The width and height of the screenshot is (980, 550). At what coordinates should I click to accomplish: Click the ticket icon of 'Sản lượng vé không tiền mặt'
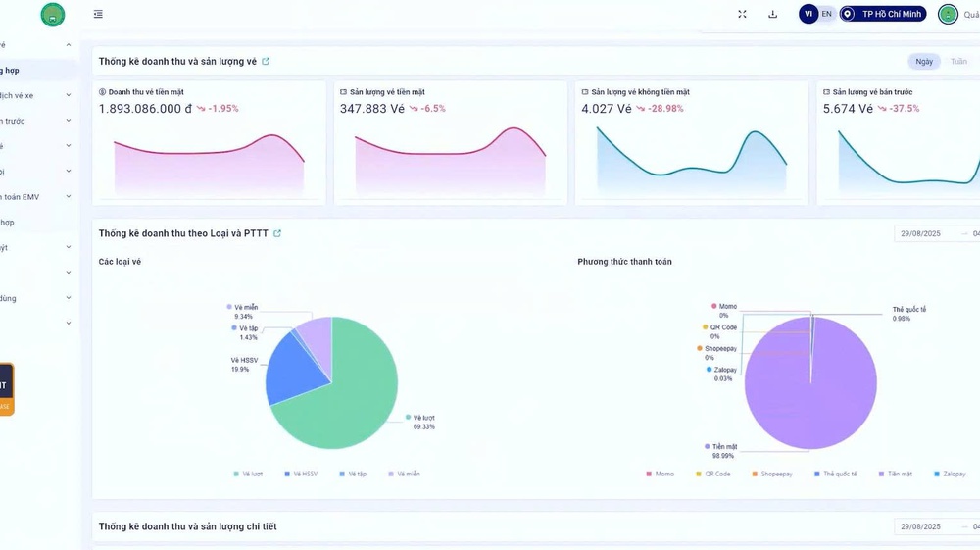(x=585, y=92)
